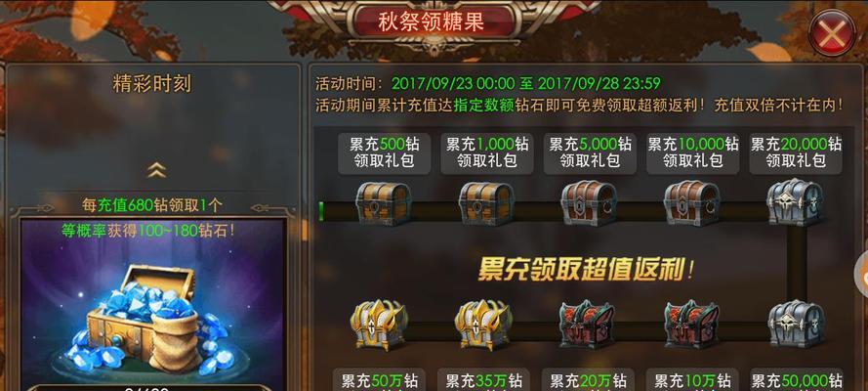868x391 pixels.
Task: Open the 35万 diamond golden chest
Action: tap(483, 325)
